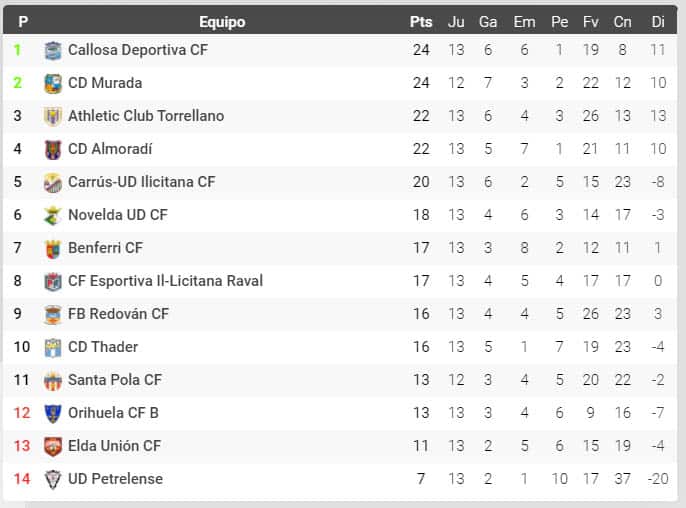
Task: Open the FB Redován CF link
Action: point(118,314)
